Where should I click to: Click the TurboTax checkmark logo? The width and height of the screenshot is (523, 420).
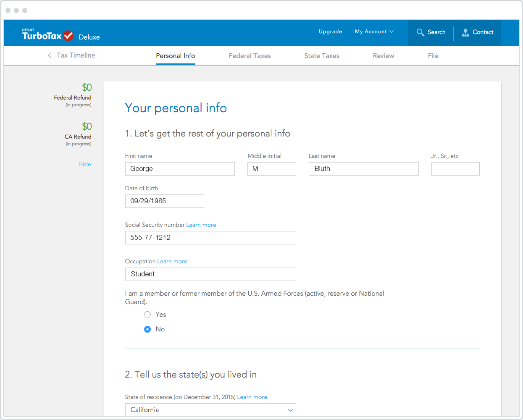[x=68, y=36]
